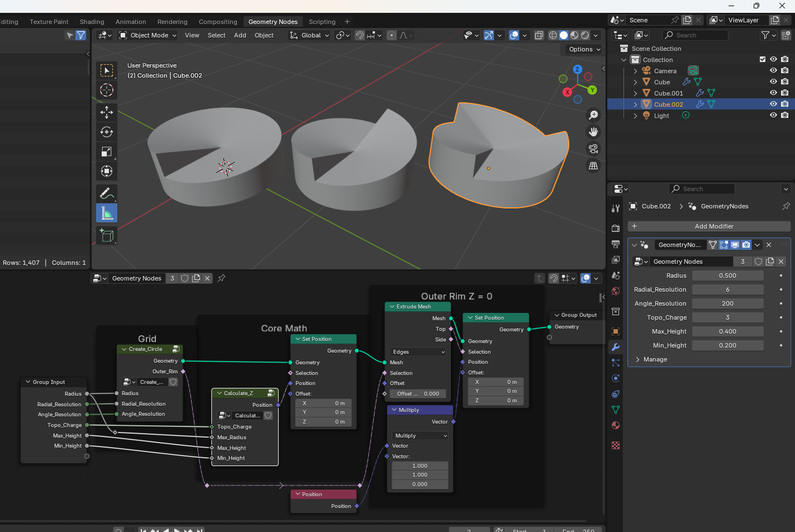Screen dimensions: 795x532
Task: Toggle X-ray in the 3D viewport header
Action: (539, 35)
